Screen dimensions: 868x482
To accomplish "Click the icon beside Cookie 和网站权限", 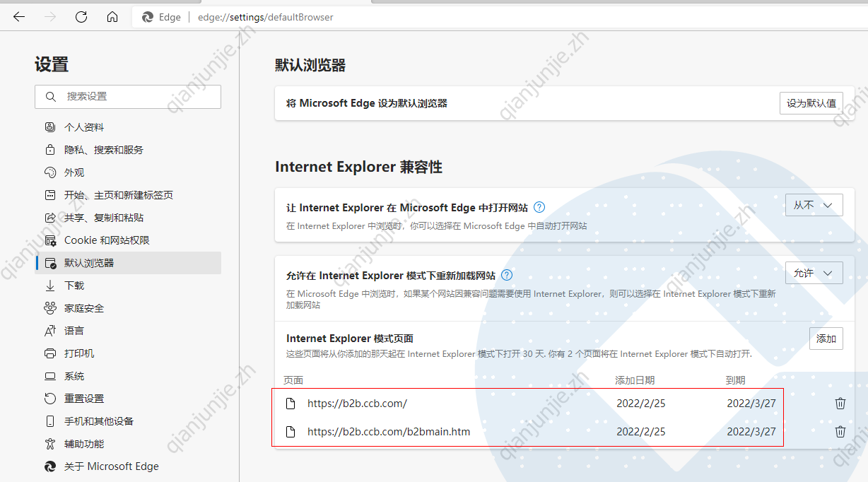I will click(50, 240).
